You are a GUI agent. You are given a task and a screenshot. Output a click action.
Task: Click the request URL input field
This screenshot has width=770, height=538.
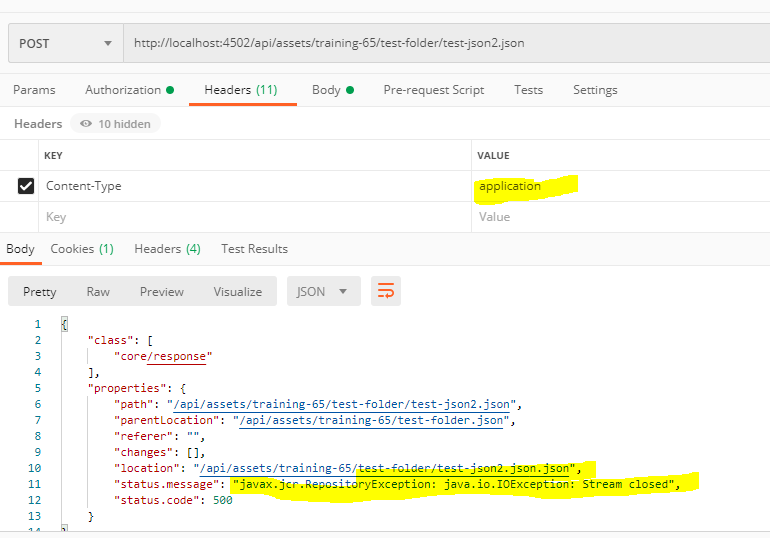pos(440,44)
